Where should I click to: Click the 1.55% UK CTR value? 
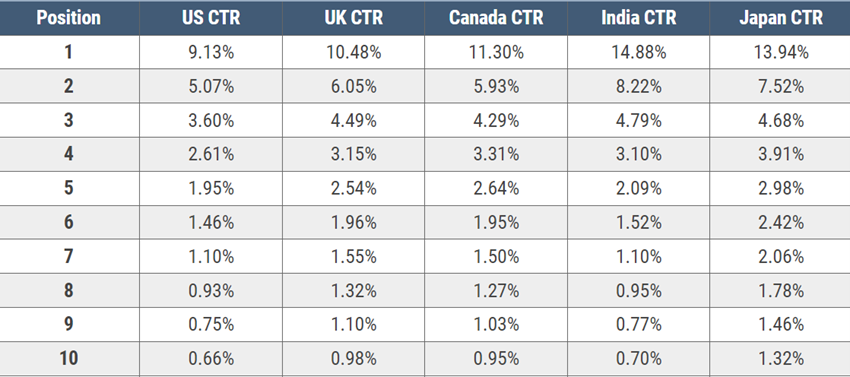(x=353, y=256)
